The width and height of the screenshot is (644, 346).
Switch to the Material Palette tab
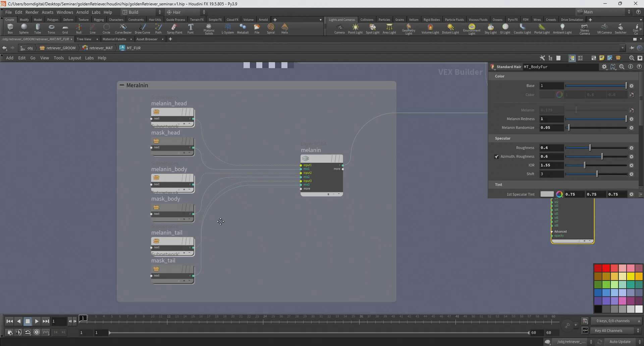point(114,39)
